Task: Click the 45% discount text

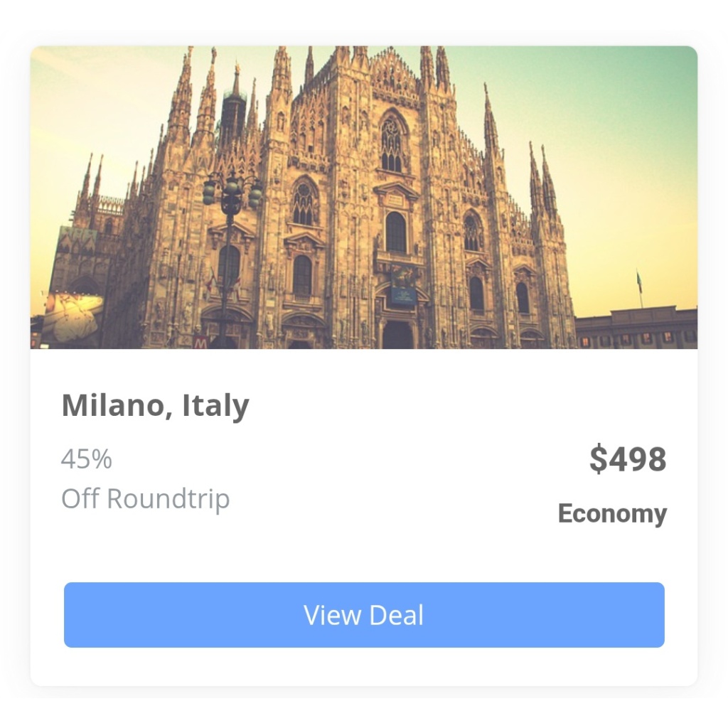Action: click(86, 459)
